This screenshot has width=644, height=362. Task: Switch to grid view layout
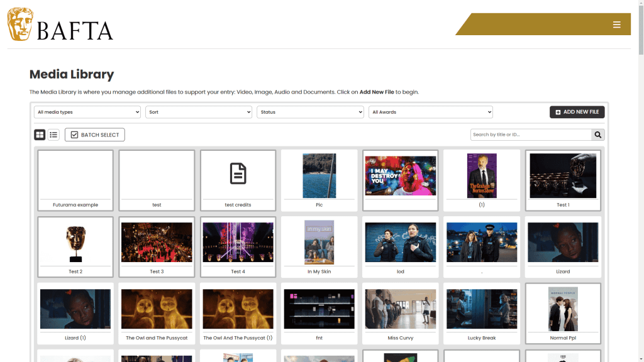click(x=40, y=134)
